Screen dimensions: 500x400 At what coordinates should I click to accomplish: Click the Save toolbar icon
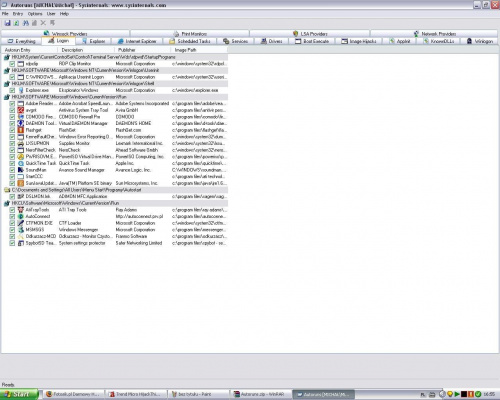pos(7,23)
